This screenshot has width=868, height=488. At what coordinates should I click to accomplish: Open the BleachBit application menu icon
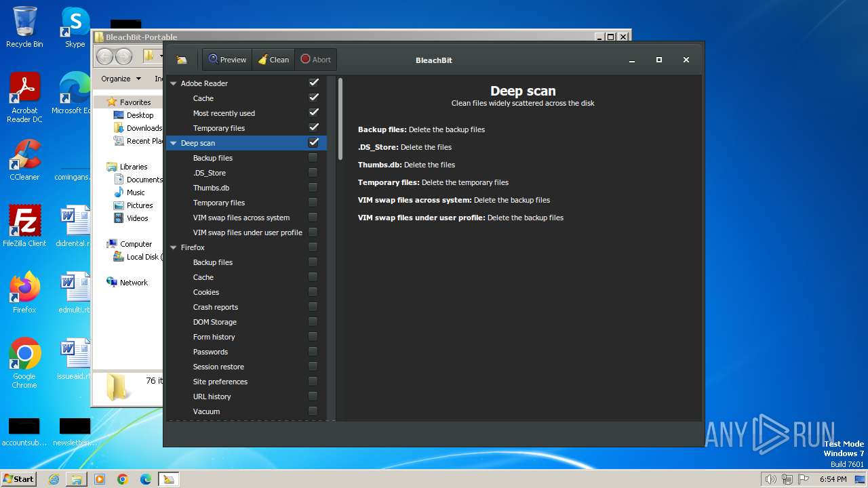[182, 60]
